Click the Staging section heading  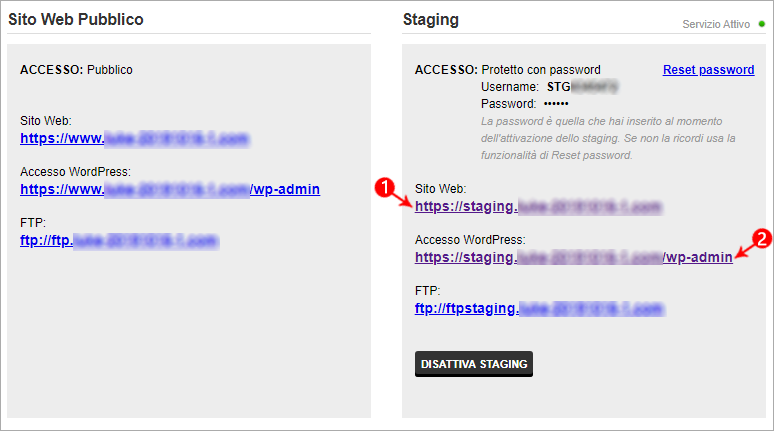(x=430, y=20)
